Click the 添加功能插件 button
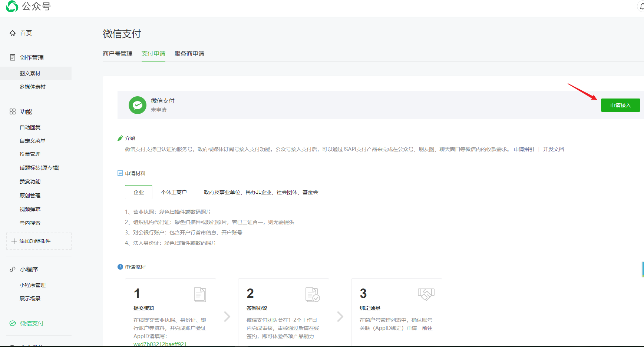The width and height of the screenshot is (644, 347). coord(39,241)
